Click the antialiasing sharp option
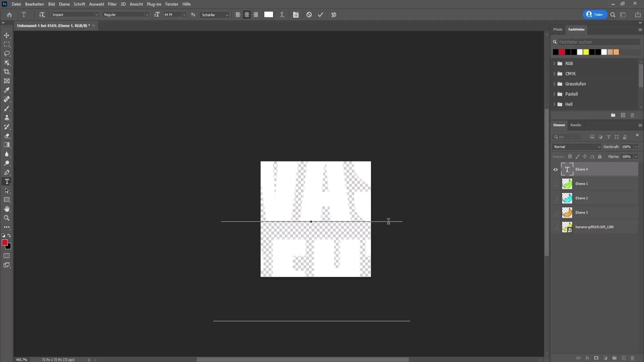Viewport: 644px width, 362px height. (214, 15)
